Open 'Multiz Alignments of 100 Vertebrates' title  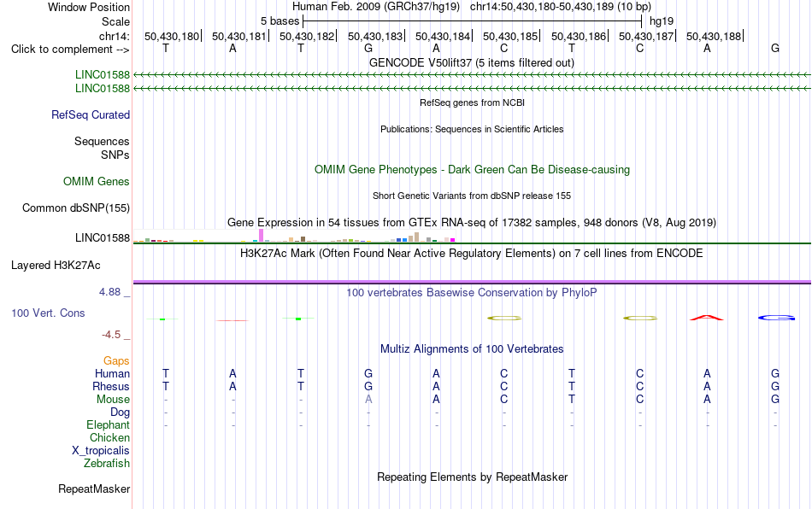click(472, 348)
